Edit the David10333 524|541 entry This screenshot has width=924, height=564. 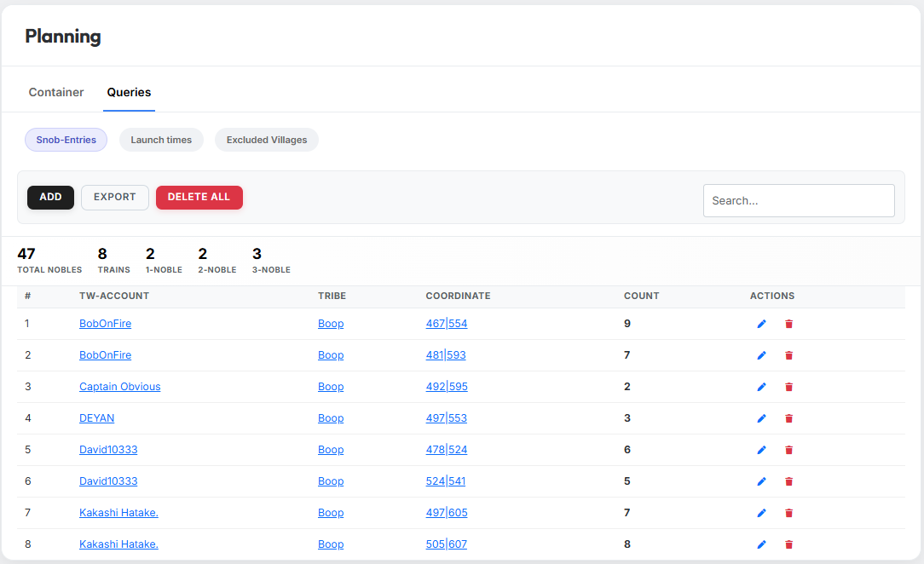point(761,481)
